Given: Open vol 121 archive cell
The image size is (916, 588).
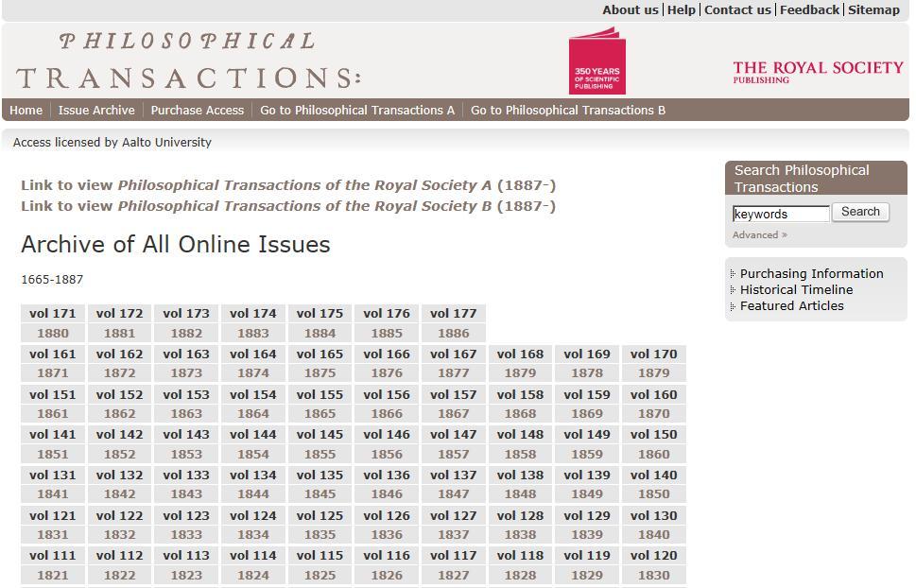Looking at the screenshot, I should (x=53, y=515).
